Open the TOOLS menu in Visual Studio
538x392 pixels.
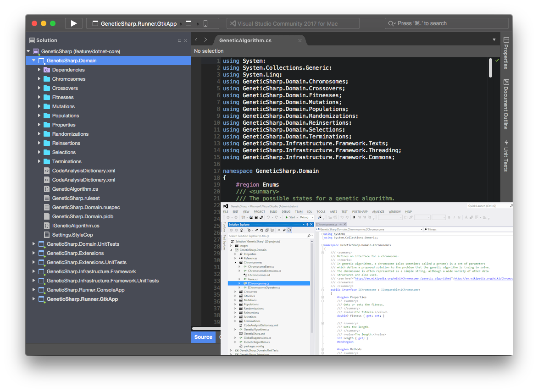(321, 212)
